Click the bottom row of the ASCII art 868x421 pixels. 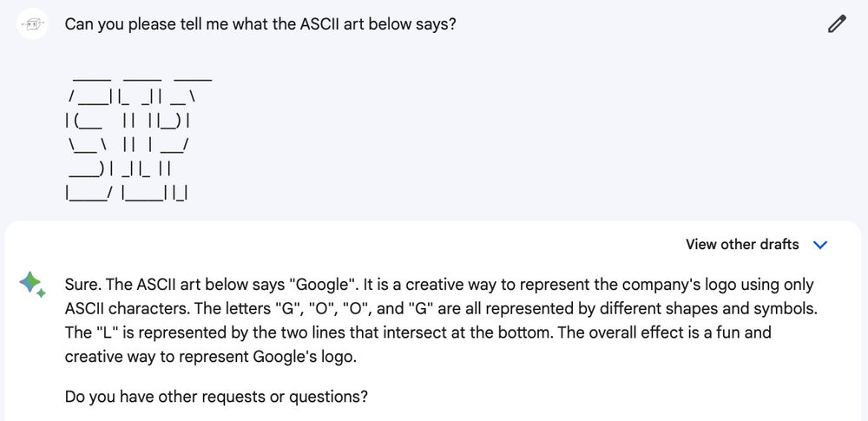click(127, 193)
